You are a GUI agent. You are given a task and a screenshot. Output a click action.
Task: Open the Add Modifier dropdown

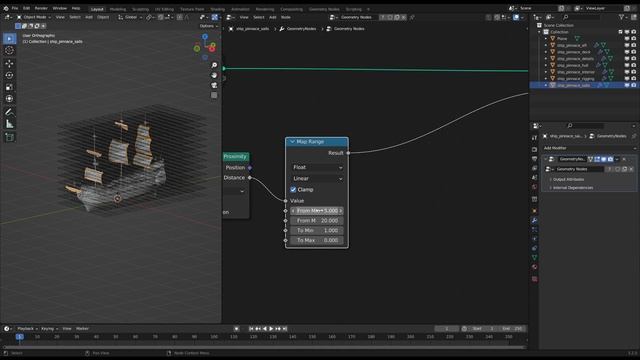589,148
